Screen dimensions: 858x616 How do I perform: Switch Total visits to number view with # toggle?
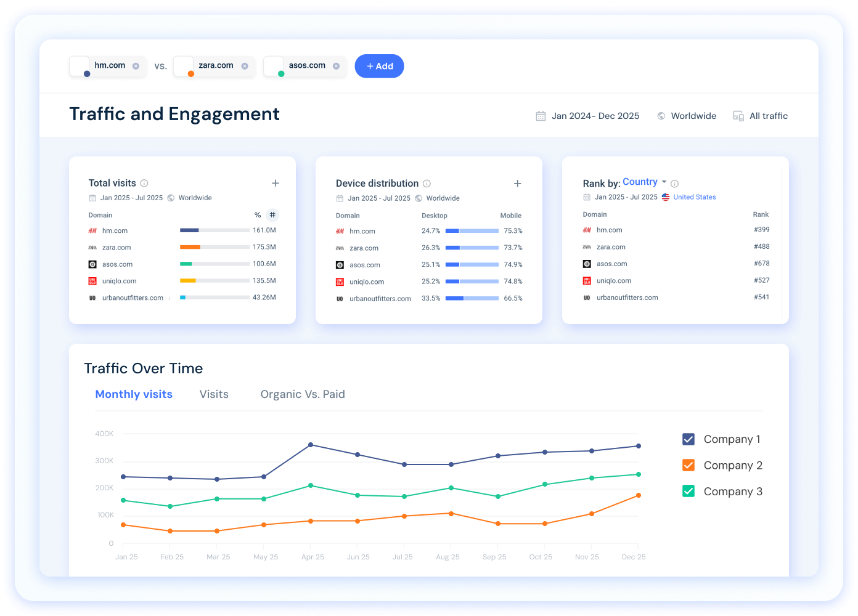(272, 214)
